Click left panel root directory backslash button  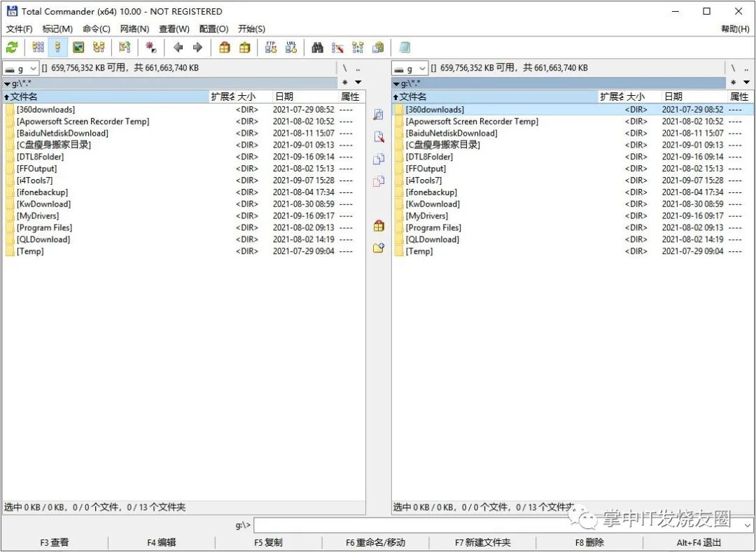point(344,69)
